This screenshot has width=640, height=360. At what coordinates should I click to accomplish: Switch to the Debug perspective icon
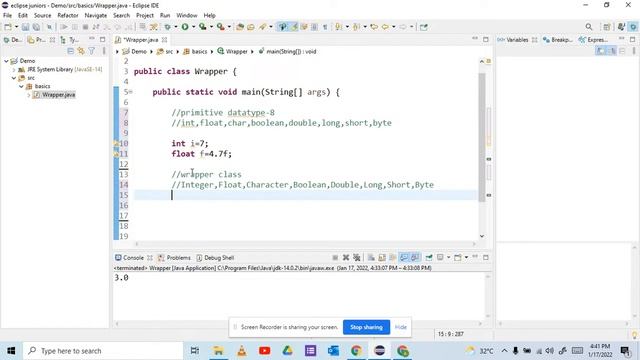pyautogui.click(x=633, y=27)
